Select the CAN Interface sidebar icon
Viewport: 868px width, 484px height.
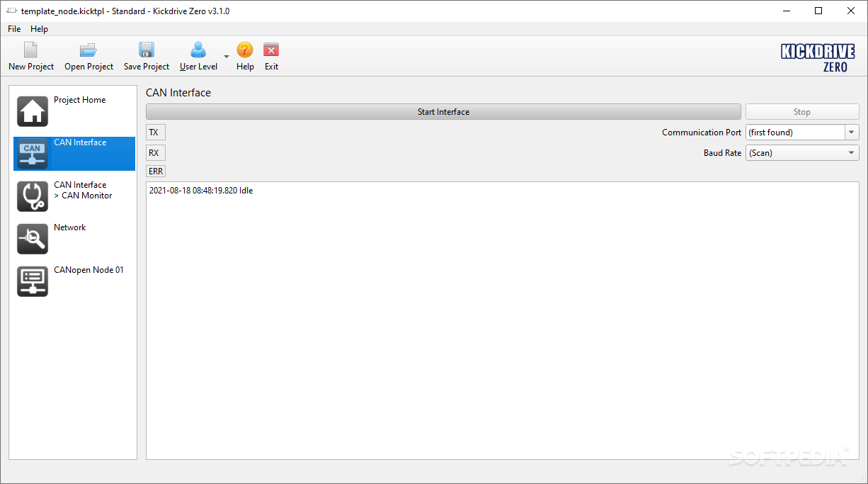click(33, 154)
